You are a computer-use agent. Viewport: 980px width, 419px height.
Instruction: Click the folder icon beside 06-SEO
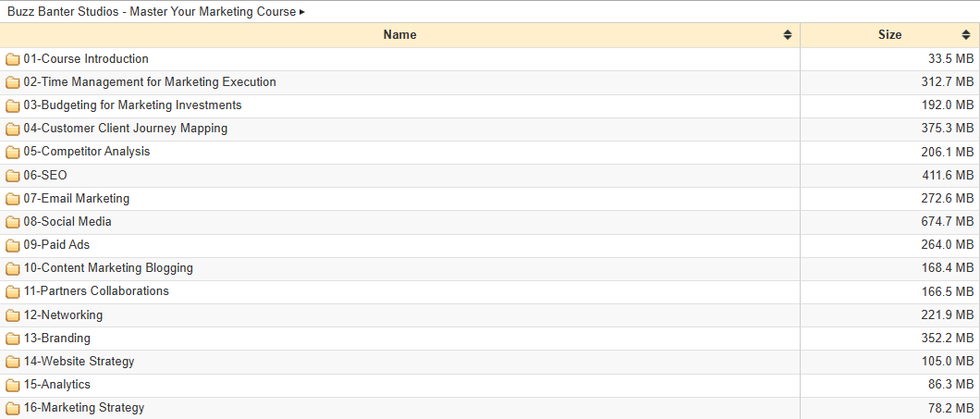click(x=13, y=176)
